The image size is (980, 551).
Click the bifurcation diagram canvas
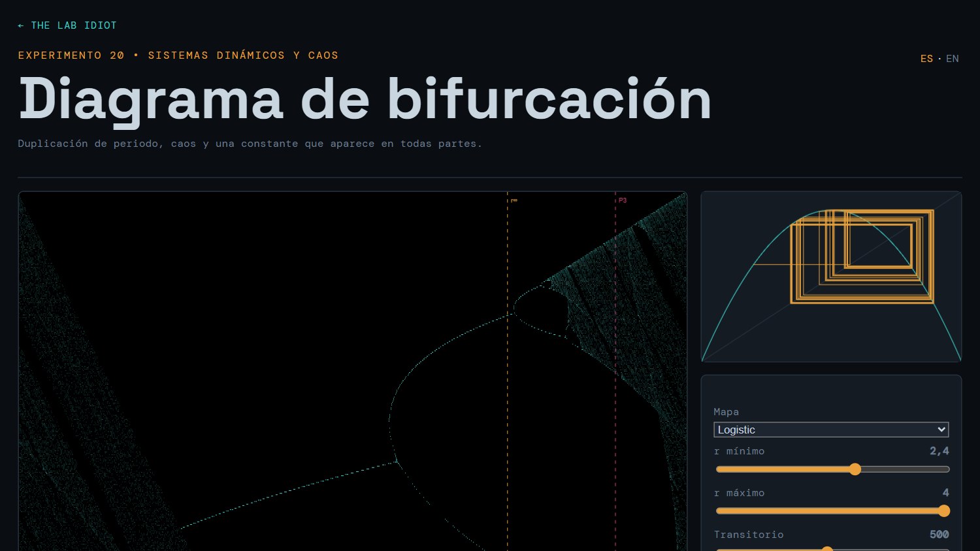click(x=353, y=371)
